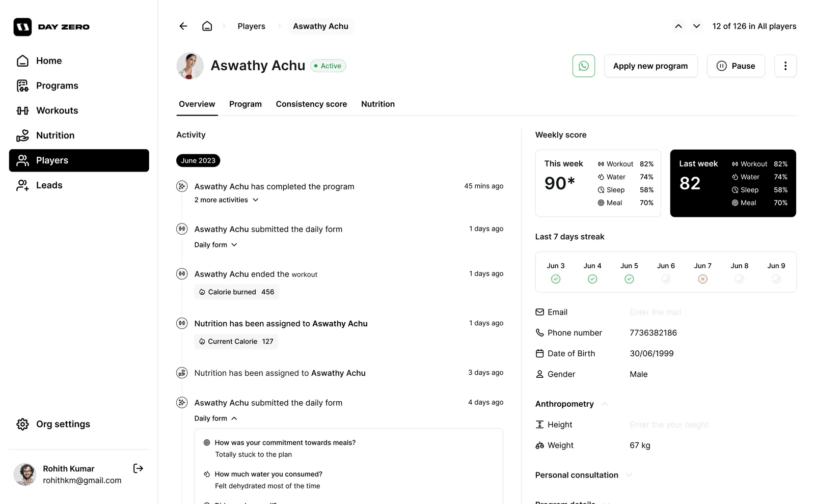
Task: Expand the Personal consultation section
Action: pyautogui.click(x=629, y=475)
